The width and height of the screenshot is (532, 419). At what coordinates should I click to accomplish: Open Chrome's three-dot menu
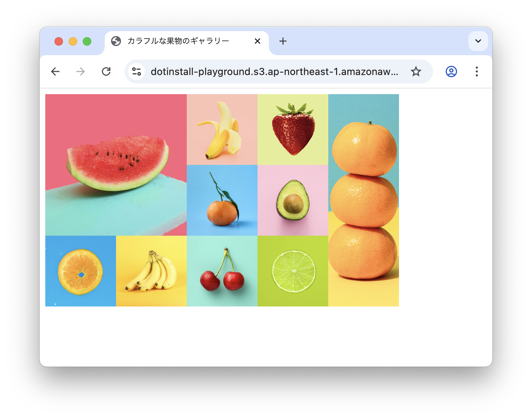pyautogui.click(x=477, y=71)
